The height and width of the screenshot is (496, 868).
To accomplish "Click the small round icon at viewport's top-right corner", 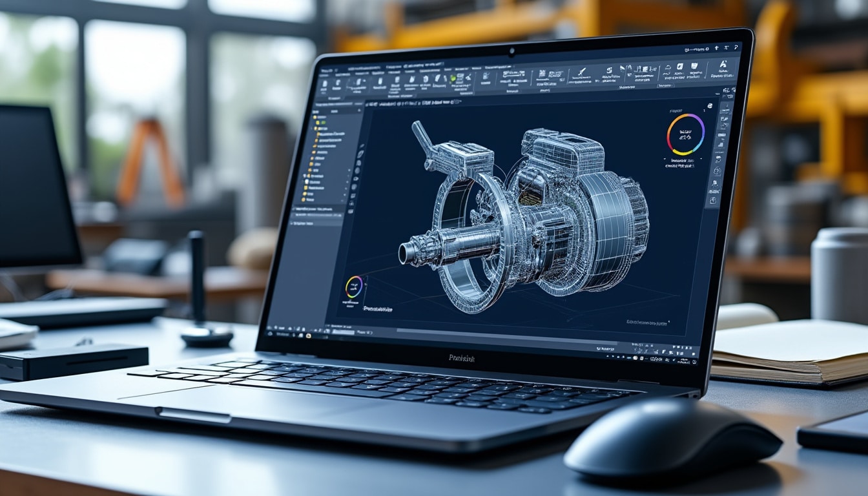I will (710, 105).
